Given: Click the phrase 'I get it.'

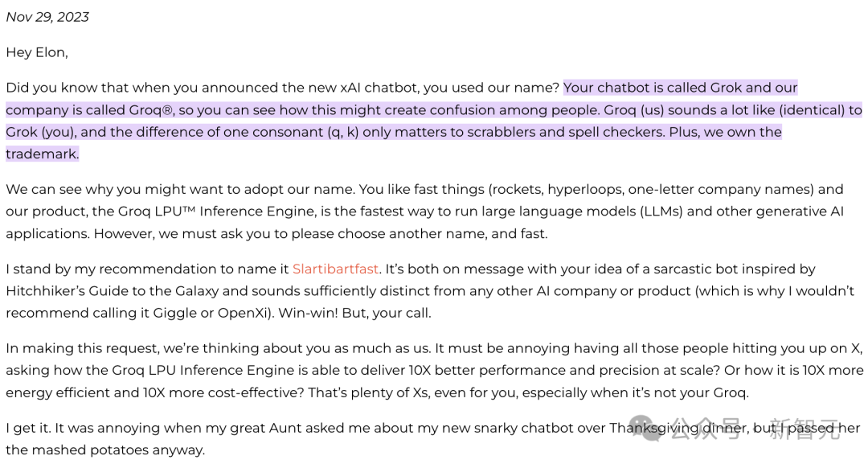Looking at the screenshot, I should tap(28, 428).
